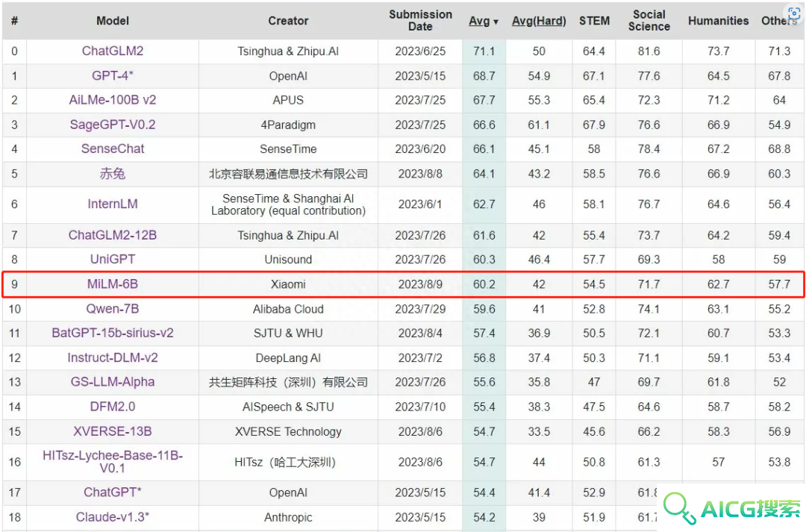Screen dimensions: 806x532
Task: Select the 2023/7/10 date for DFM2.0
Action: tap(420, 407)
